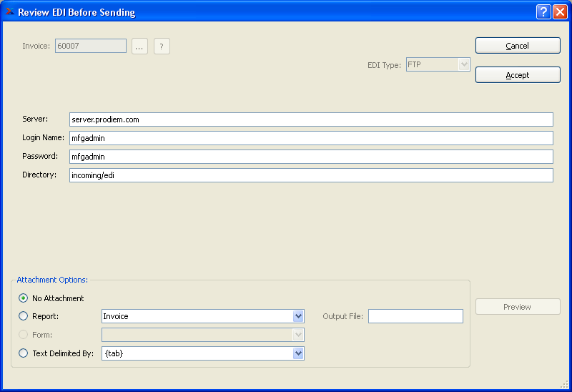Click the Accept button
The height and width of the screenshot is (392, 572).
[x=518, y=75]
